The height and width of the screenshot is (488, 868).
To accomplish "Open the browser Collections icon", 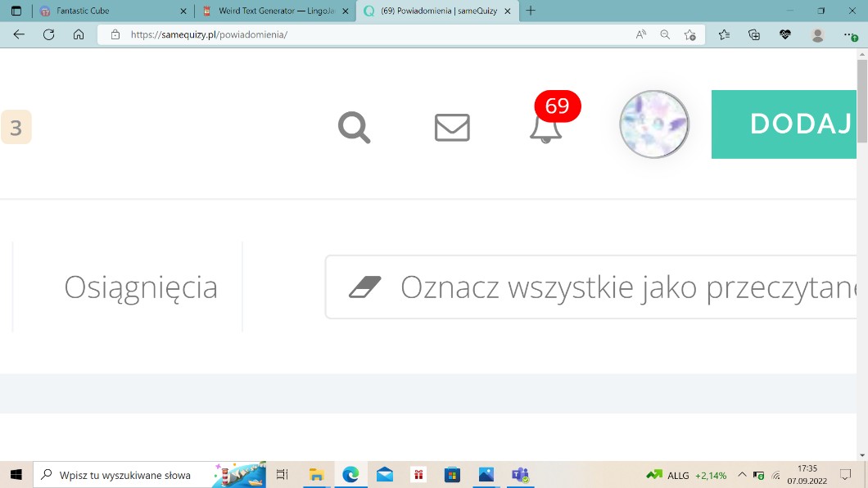I will (x=754, y=34).
